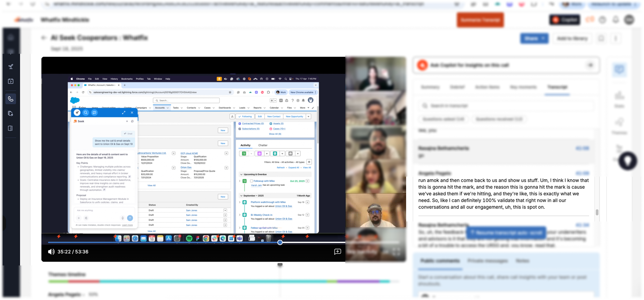The image size is (644, 300).
Task: Open dropdown arrow beside New Opportunity
Action: click(x=308, y=116)
